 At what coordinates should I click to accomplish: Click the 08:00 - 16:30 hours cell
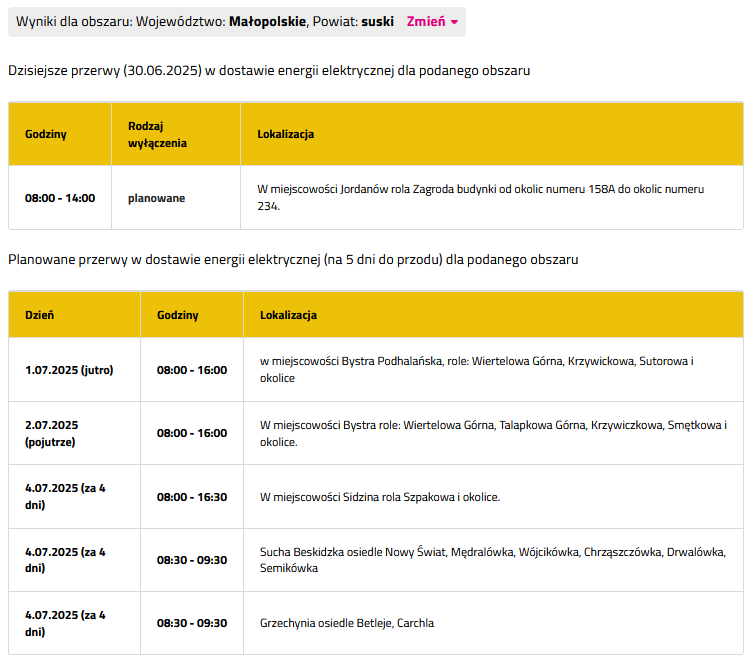coord(192,497)
